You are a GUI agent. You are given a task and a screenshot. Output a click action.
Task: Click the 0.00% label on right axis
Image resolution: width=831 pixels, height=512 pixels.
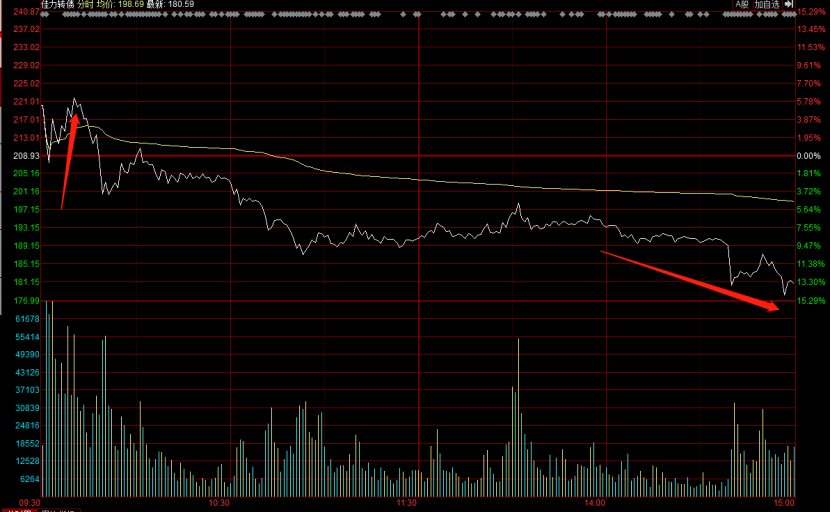(x=808, y=156)
